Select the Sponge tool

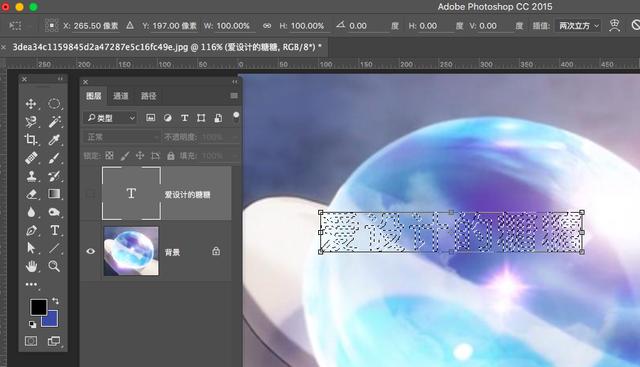[54, 212]
